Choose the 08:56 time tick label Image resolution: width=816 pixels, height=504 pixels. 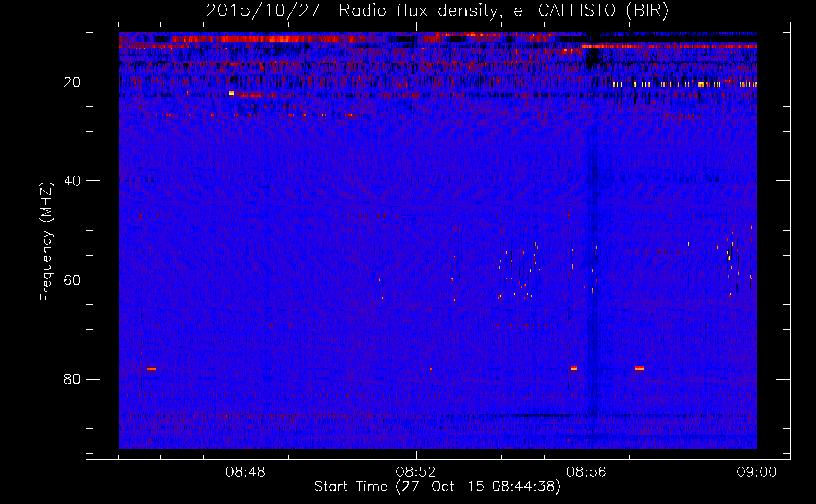[587, 472]
